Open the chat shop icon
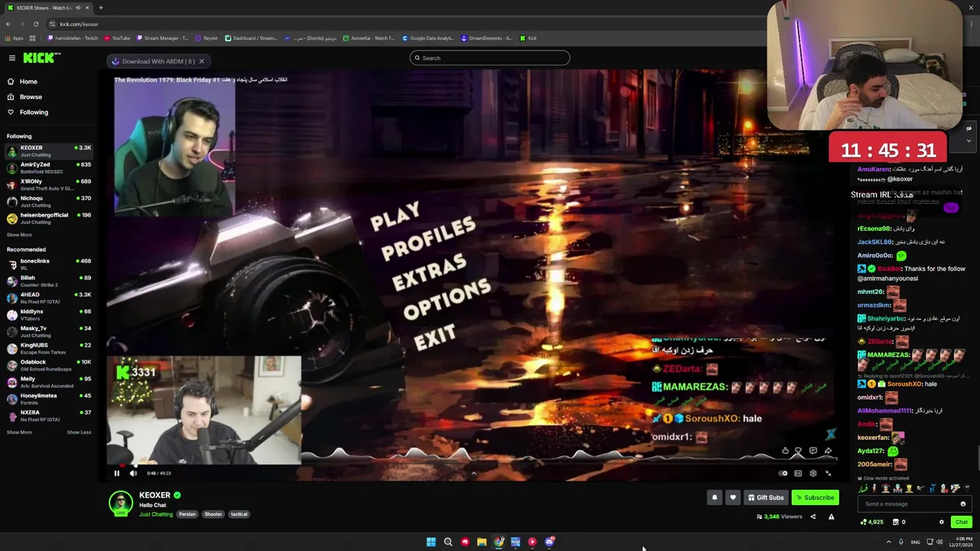980x551 pixels. pos(894,522)
